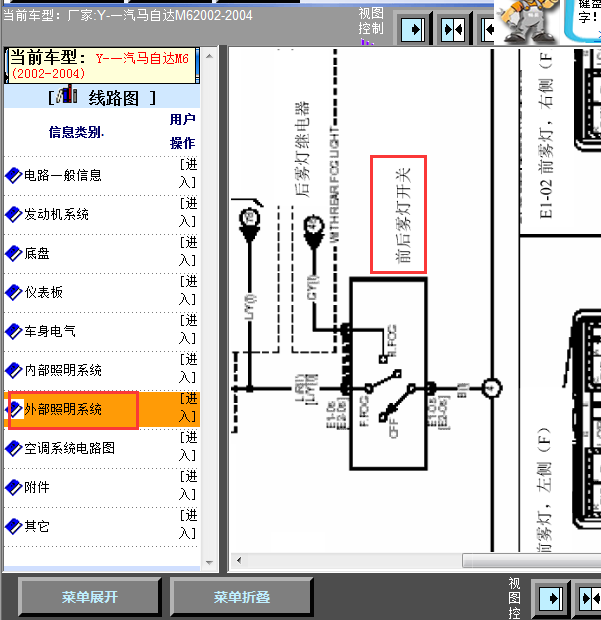
Task: Click category panel scroll-up arrow
Action: (x=210, y=56)
